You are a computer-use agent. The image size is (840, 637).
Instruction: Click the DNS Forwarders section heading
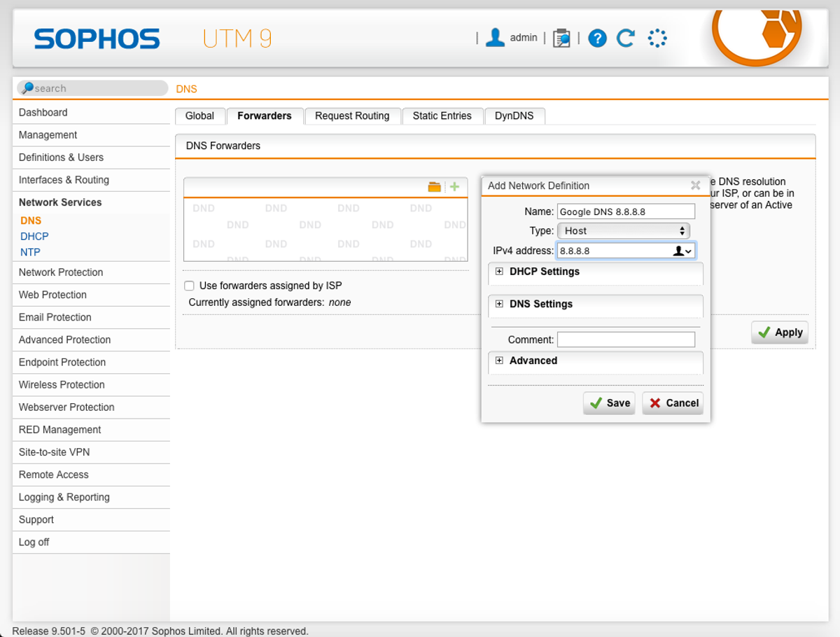coord(223,146)
